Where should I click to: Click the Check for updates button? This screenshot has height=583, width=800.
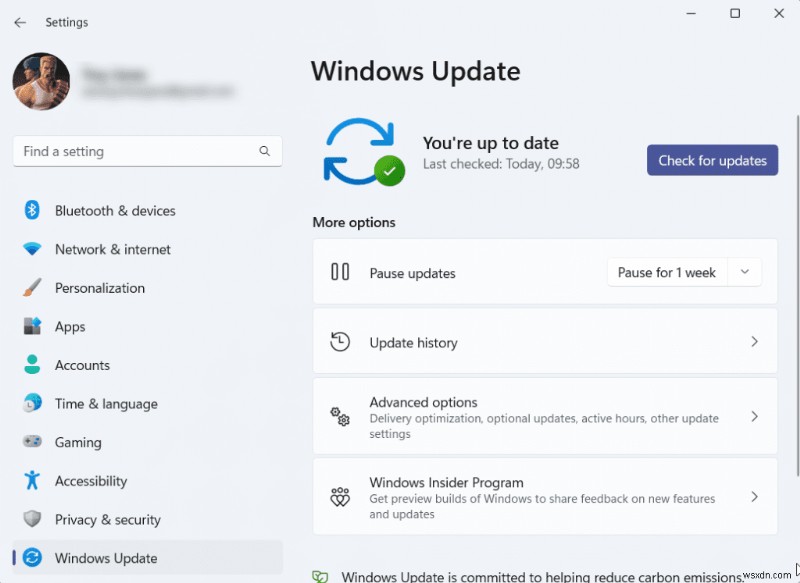[712, 160]
